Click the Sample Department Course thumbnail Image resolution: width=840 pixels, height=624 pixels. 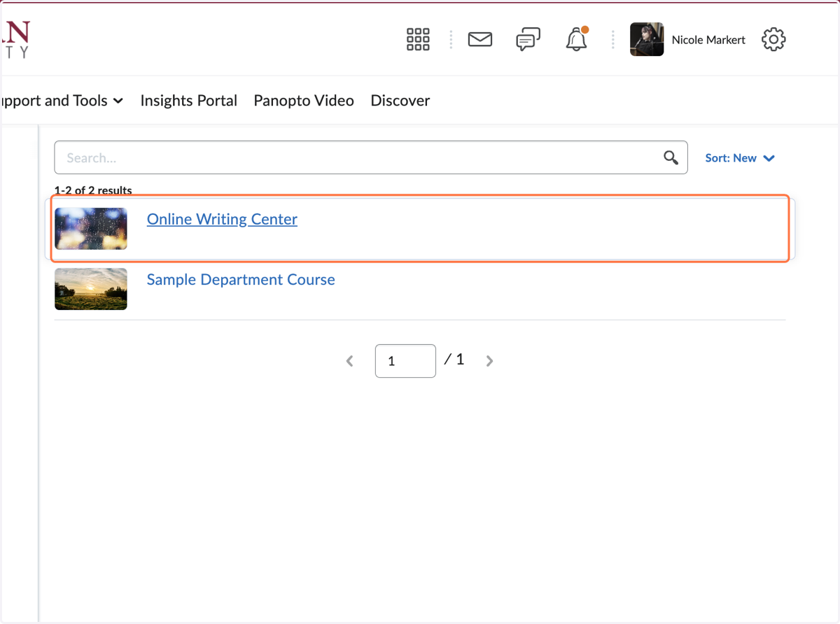[x=91, y=289]
